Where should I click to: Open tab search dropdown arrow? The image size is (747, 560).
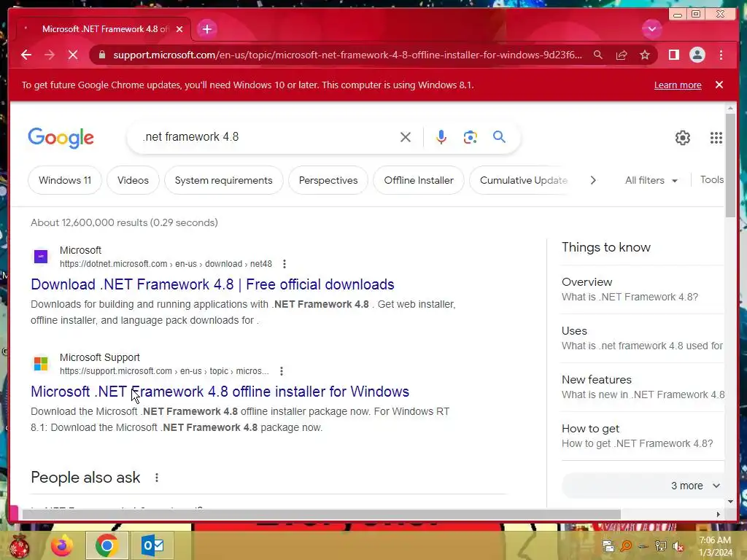point(651,29)
